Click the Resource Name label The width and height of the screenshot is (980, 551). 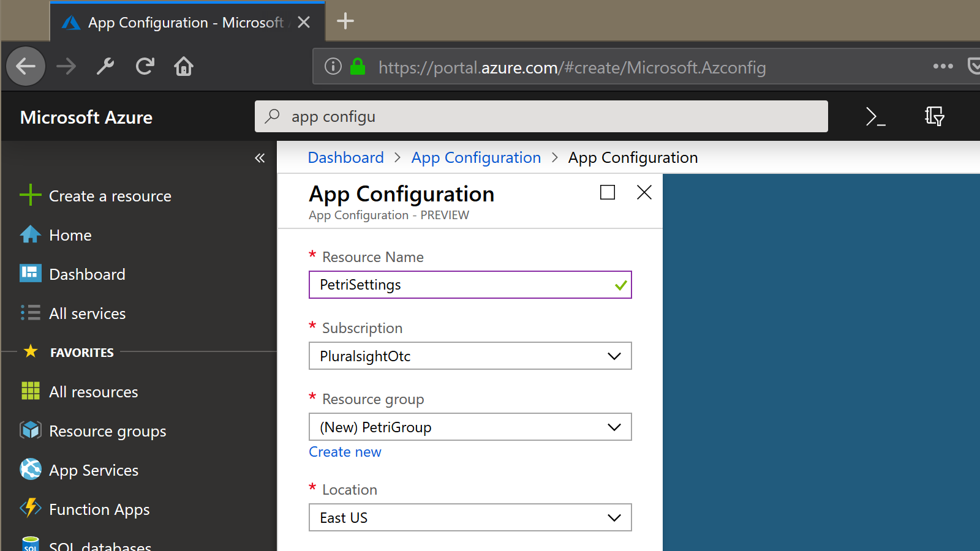(373, 257)
